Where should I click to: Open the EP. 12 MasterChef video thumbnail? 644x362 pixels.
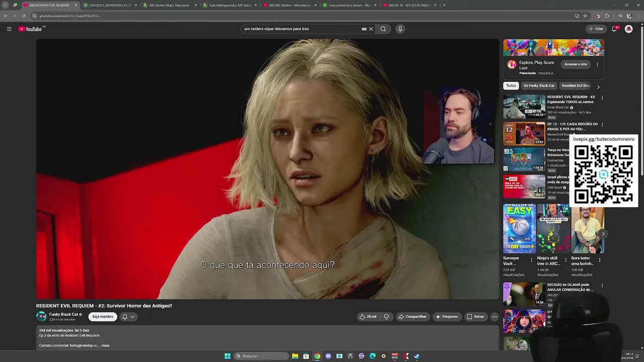point(524,133)
